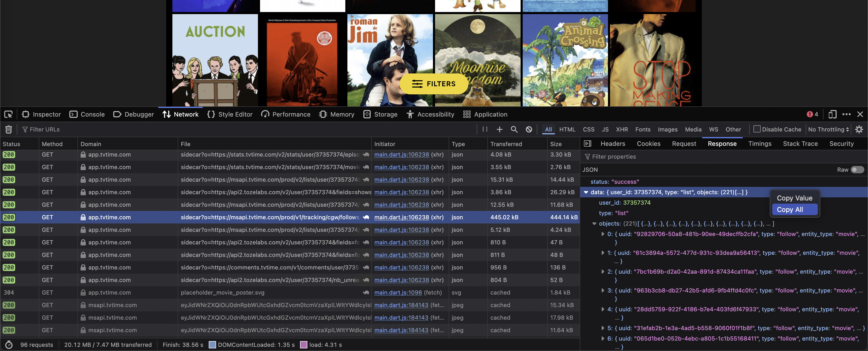Open main.dart.js:1098 initiator link
Screen dimensions: 868x351
[x=398, y=292]
